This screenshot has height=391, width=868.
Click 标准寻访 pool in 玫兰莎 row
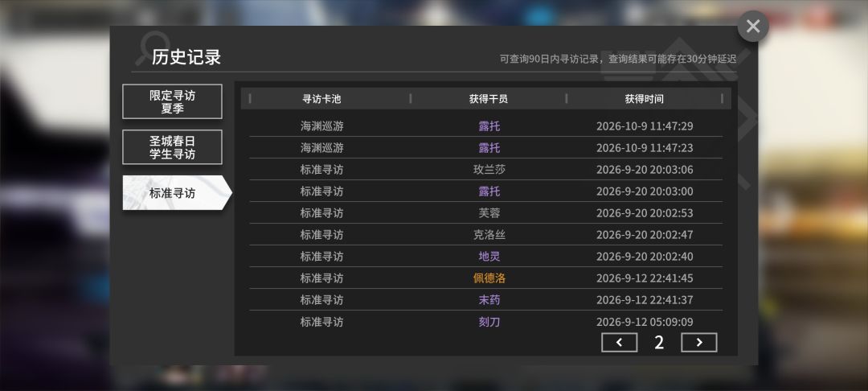tap(321, 170)
